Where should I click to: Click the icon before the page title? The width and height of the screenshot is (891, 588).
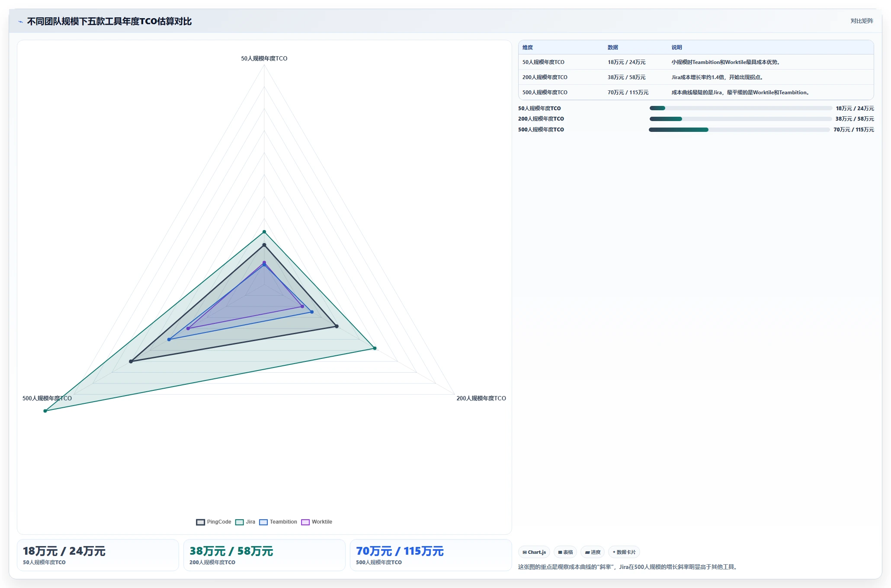click(20, 22)
